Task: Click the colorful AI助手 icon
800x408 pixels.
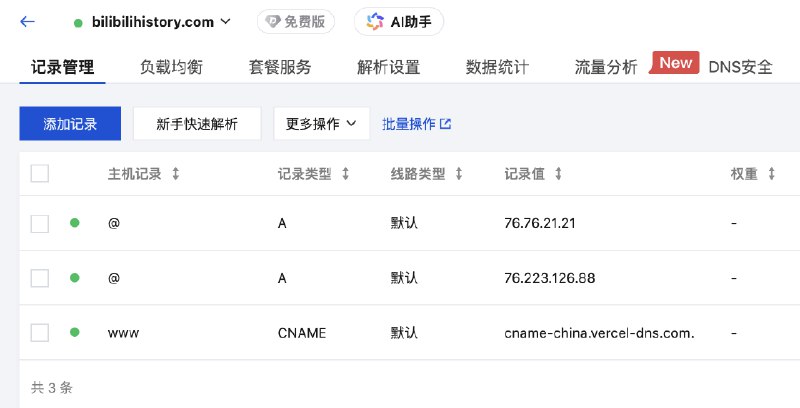Action: pos(375,21)
